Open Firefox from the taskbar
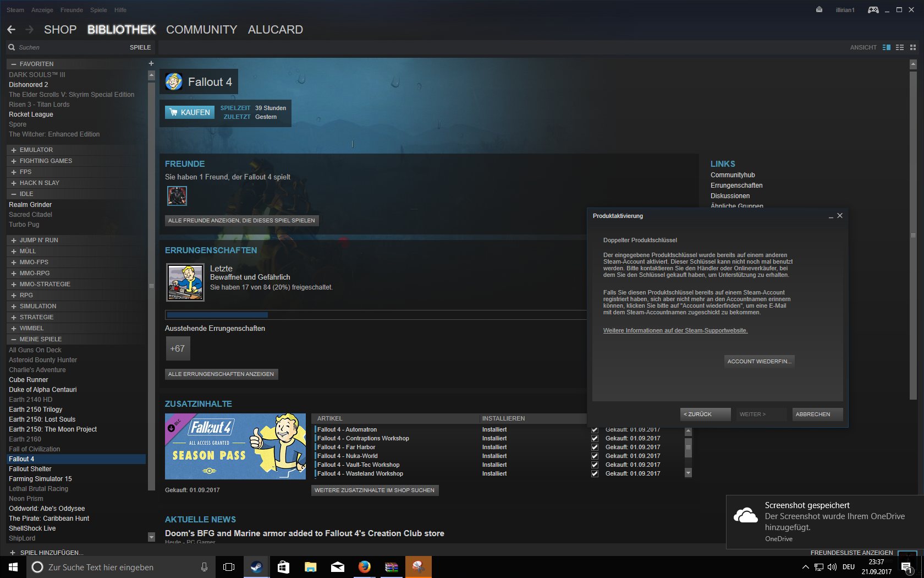Screen dimensions: 924x578 point(364,567)
